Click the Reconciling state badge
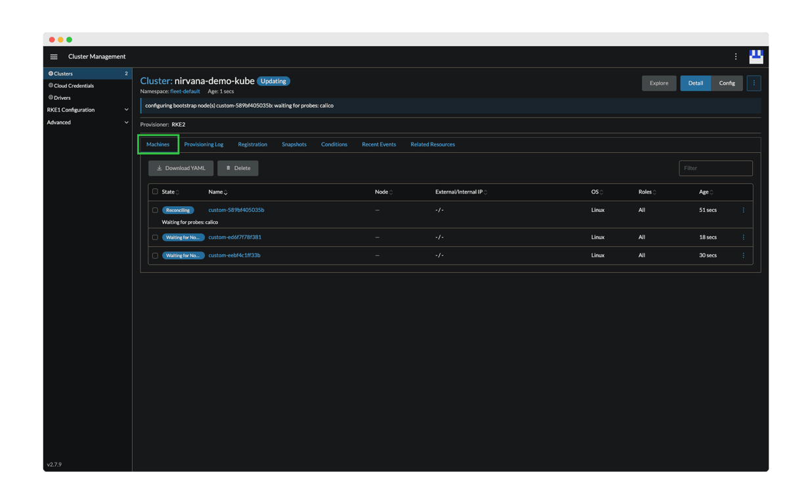Screen dimensions: 812x504 pos(178,210)
